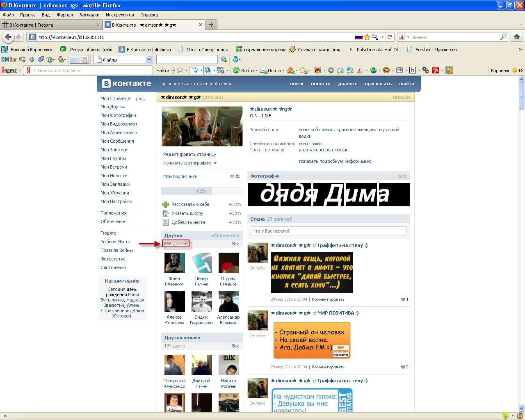Screen dimensions: 525x420
Task: Click the calendar icon on Yandex bar
Action: [x=399, y=70]
